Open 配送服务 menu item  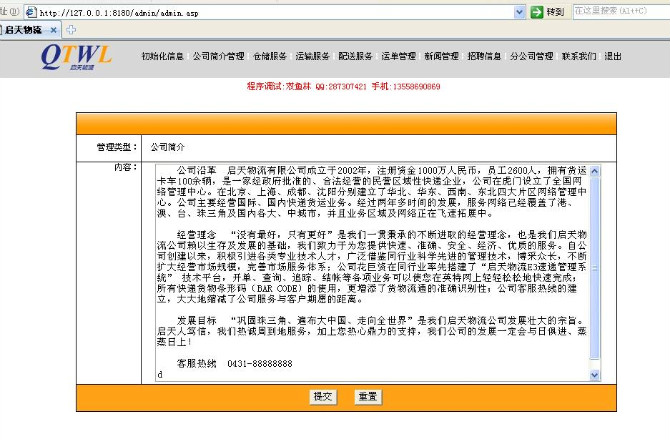(x=355, y=56)
